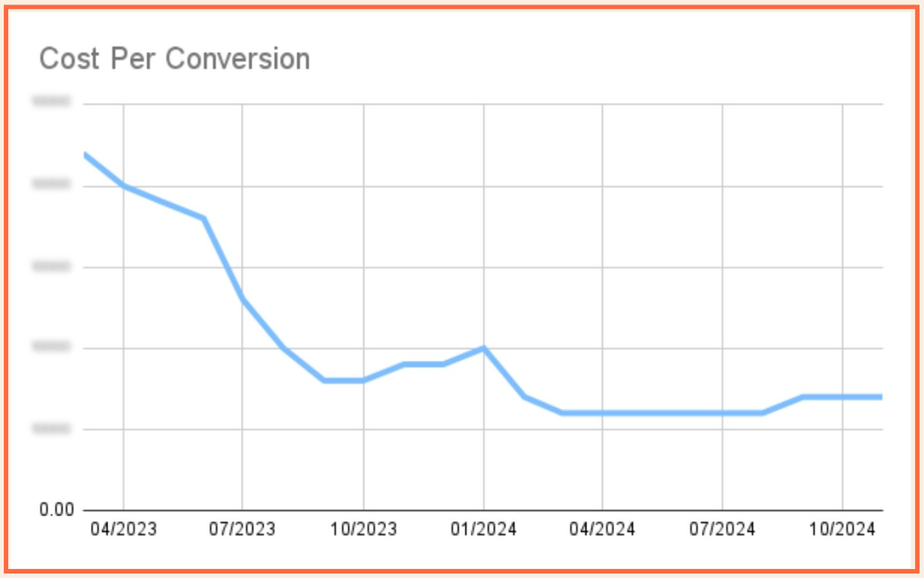Click the blue line at the 07/2024 gridline

722,413
